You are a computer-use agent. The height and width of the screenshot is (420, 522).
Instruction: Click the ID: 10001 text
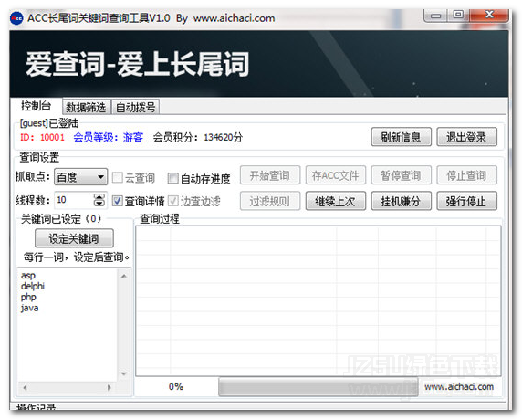click(x=42, y=137)
